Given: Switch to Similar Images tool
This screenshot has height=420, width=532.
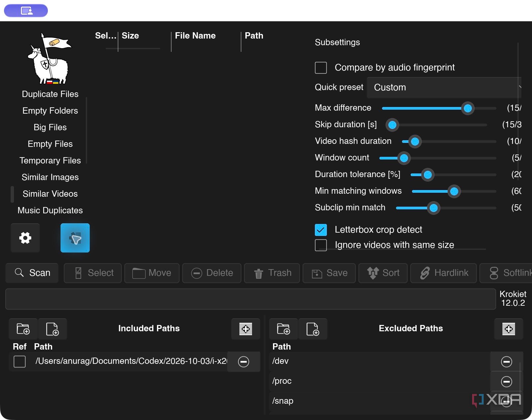Looking at the screenshot, I should 50,177.
